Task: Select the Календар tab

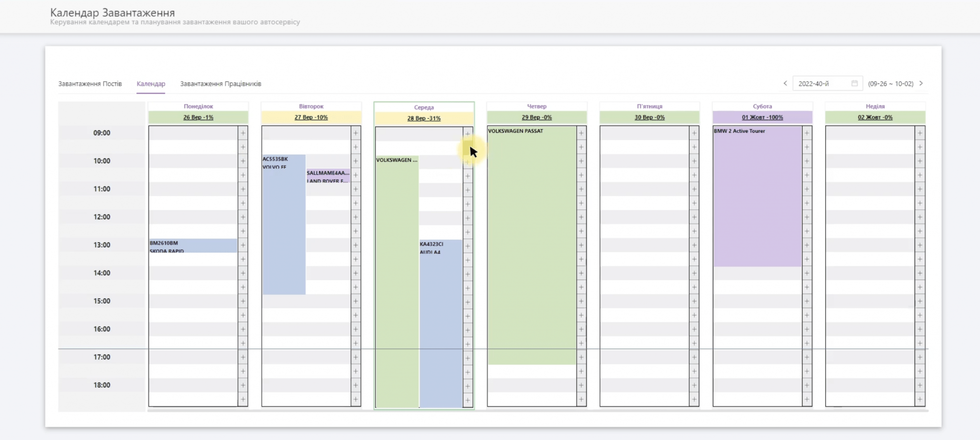Action: pos(151,84)
